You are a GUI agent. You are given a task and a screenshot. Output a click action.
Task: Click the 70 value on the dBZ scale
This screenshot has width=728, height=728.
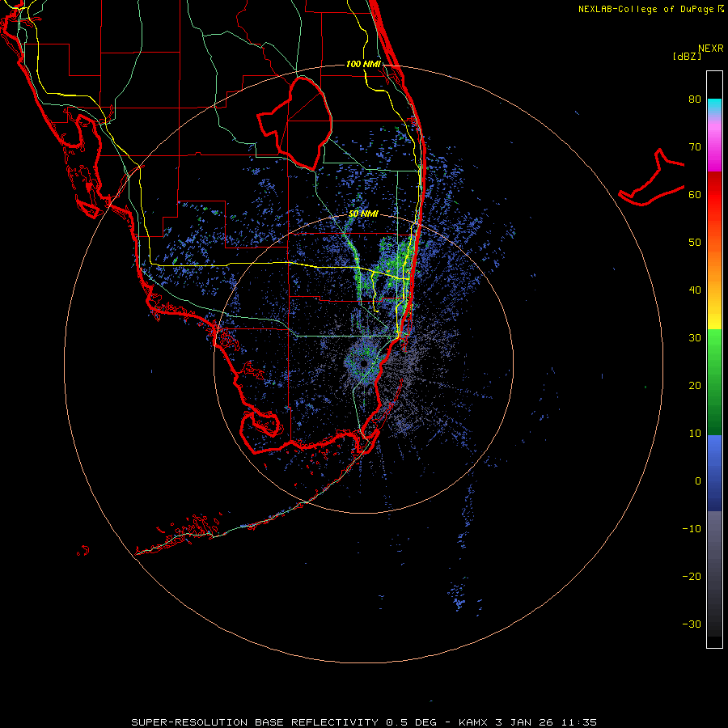coord(695,147)
